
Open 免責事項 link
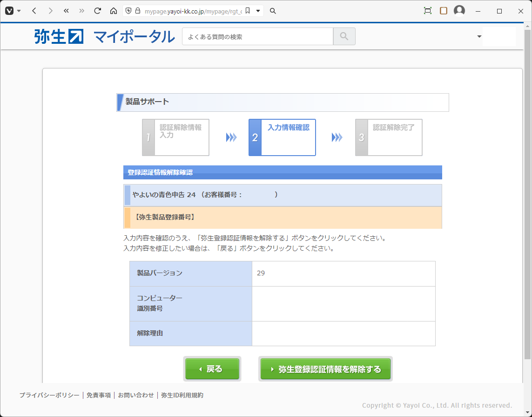tap(98, 395)
